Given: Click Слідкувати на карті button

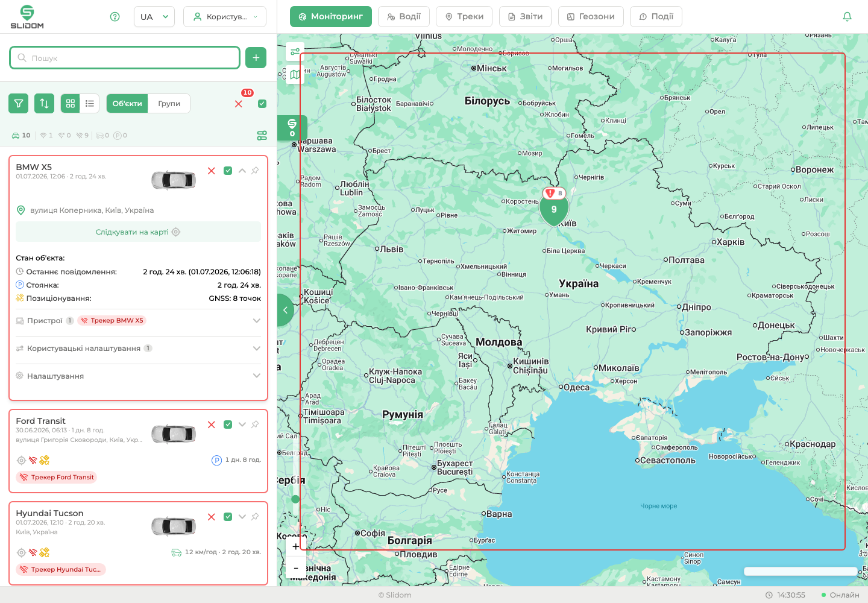Looking at the screenshot, I should pyautogui.click(x=138, y=232).
